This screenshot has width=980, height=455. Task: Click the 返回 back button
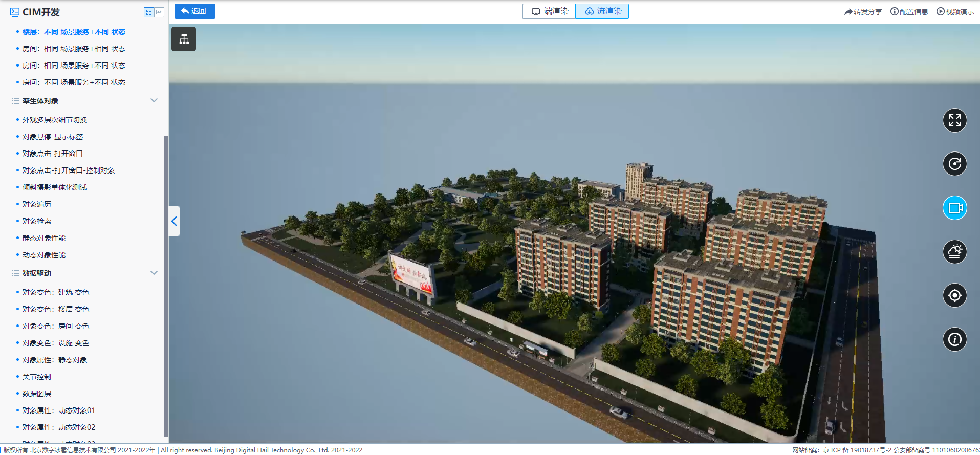[x=194, y=11]
